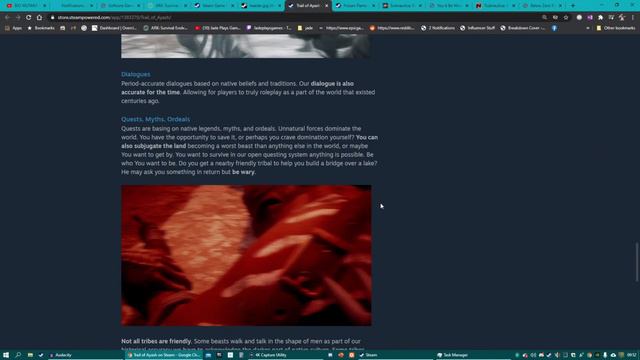Open the Other bookmarks folder

pyautogui.click(x=616, y=28)
